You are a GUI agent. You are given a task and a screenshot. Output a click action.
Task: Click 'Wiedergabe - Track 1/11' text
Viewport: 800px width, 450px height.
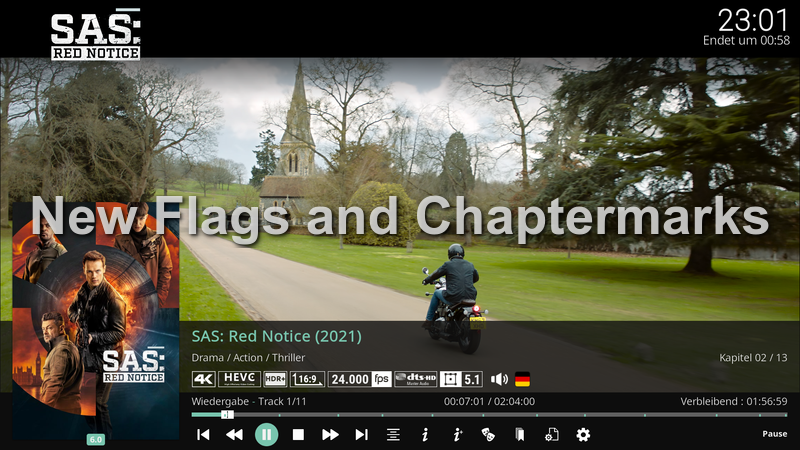click(x=249, y=402)
